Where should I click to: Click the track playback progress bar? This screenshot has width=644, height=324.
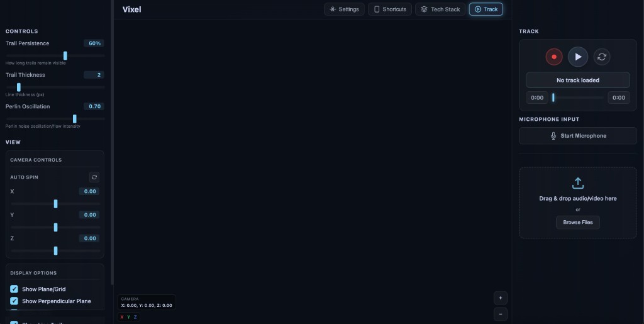pos(578,98)
